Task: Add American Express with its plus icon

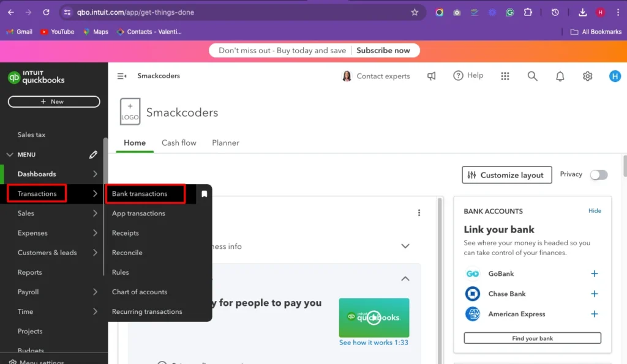Action: [594, 314]
